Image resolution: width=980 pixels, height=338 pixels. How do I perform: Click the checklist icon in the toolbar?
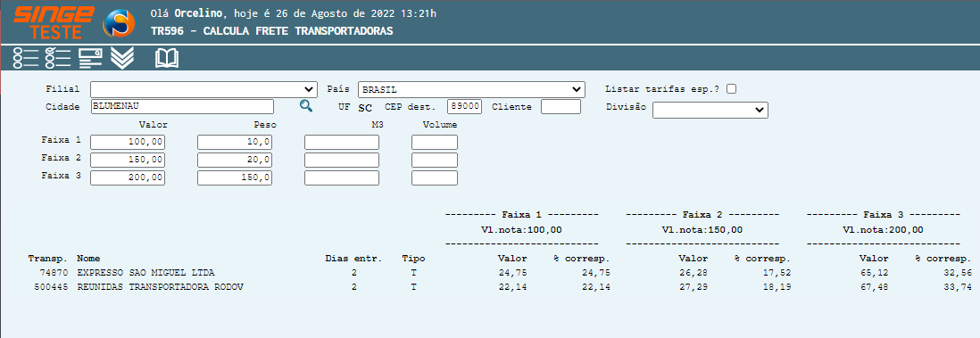click(58, 58)
